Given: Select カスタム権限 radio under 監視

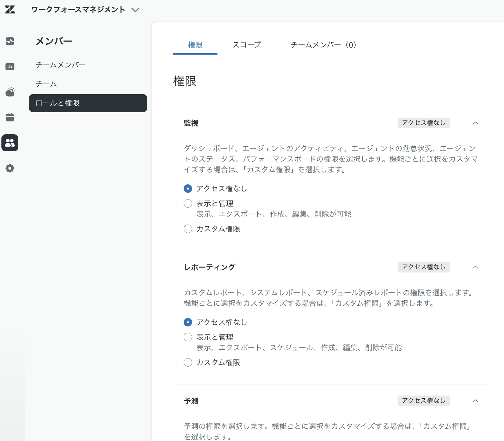Looking at the screenshot, I should (188, 229).
